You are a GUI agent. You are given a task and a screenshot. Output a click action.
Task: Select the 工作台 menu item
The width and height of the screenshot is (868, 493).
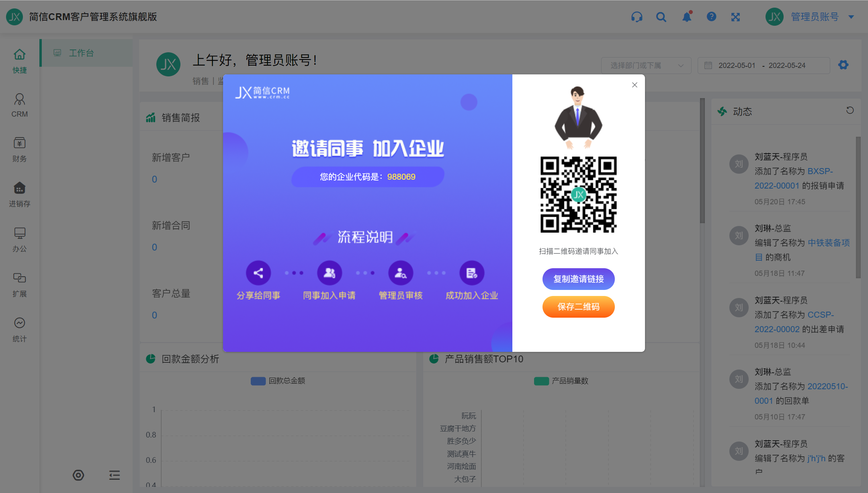pos(87,53)
